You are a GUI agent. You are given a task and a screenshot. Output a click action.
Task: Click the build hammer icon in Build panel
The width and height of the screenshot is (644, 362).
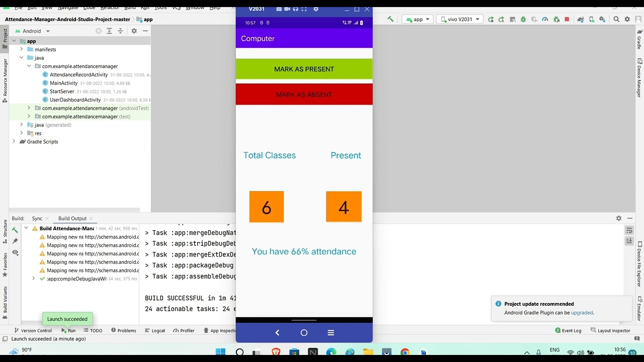tap(15, 230)
